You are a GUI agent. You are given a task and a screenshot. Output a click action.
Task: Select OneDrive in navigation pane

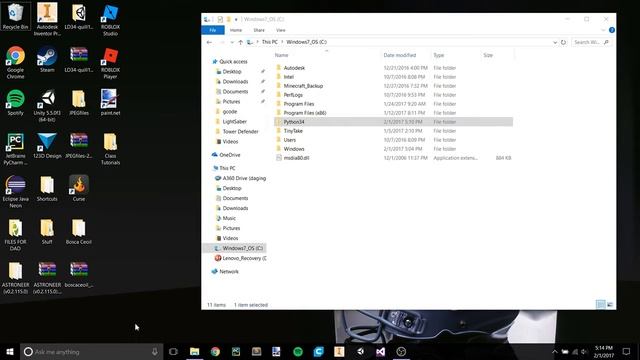pyautogui.click(x=229, y=155)
